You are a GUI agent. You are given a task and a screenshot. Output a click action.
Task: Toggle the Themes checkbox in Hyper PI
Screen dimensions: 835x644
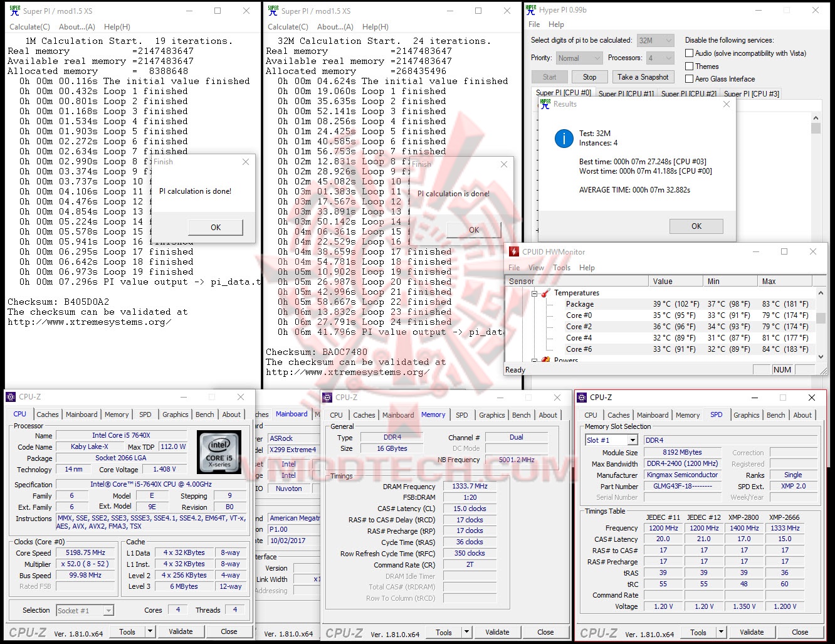(x=690, y=66)
